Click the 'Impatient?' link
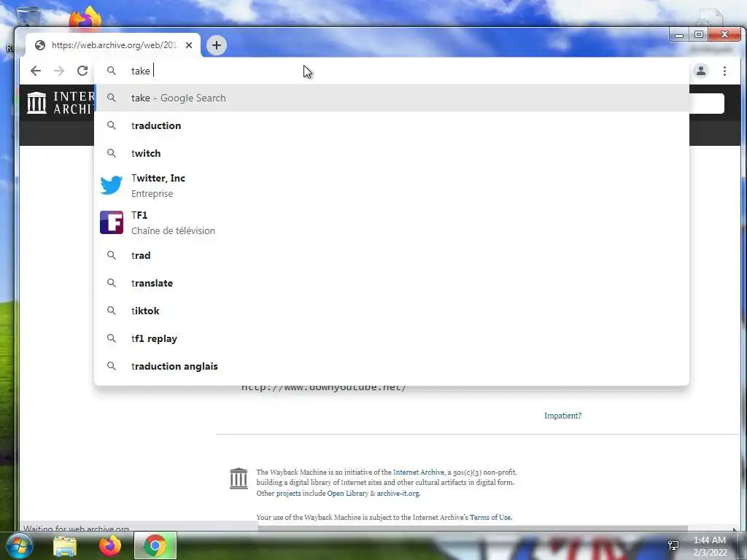Image resolution: width=747 pixels, height=560 pixels. coord(562,416)
